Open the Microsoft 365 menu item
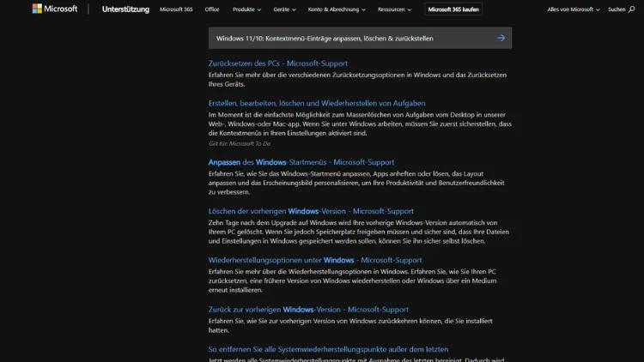644x362 pixels. 176,9
